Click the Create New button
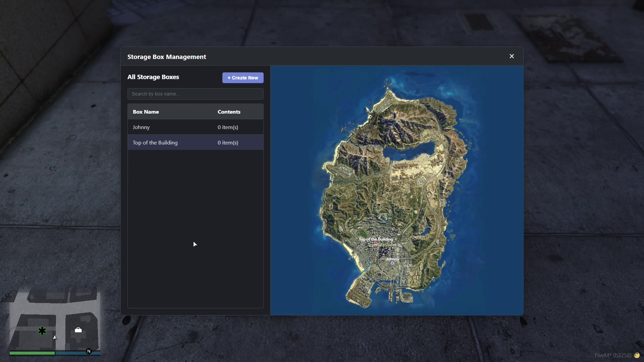Image resolution: width=644 pixels, height=362 pixels. point(243,78)
